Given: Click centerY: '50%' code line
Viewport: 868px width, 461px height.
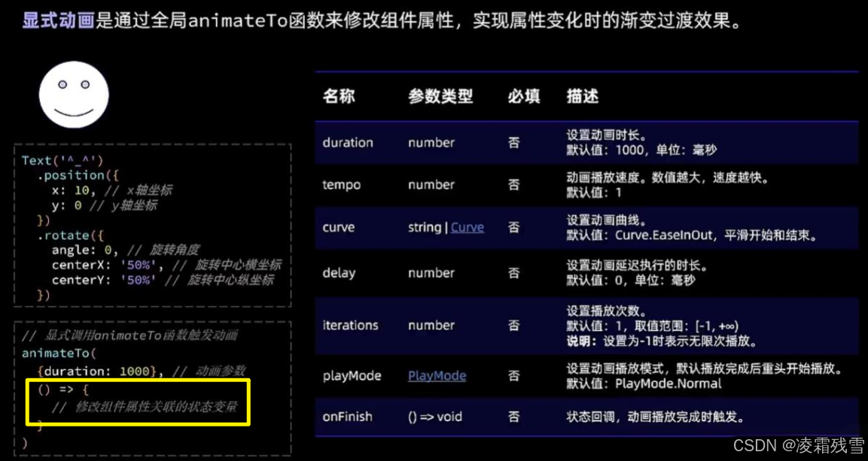Looking at the screenshot, I should tap(163, 281).
